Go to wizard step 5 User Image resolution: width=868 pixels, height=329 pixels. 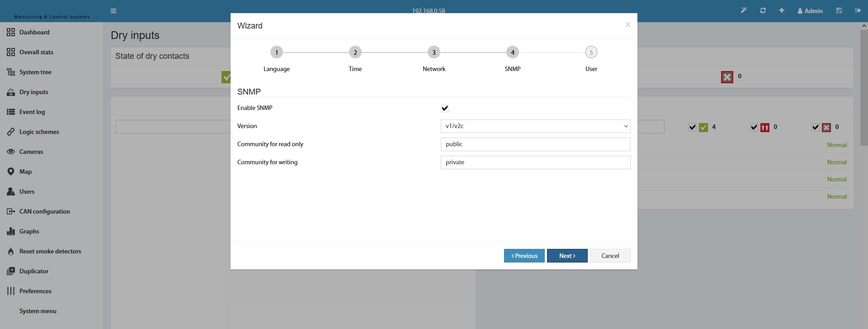[x=591, y=52]
